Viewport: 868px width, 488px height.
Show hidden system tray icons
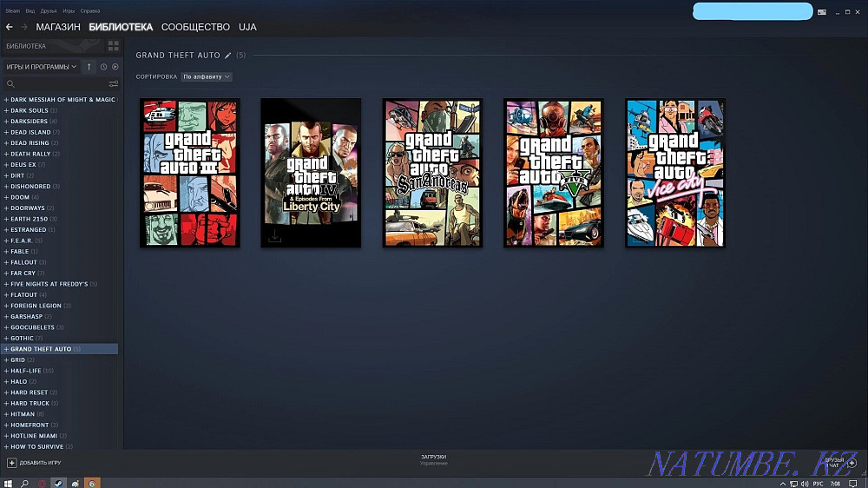[782, 484]
